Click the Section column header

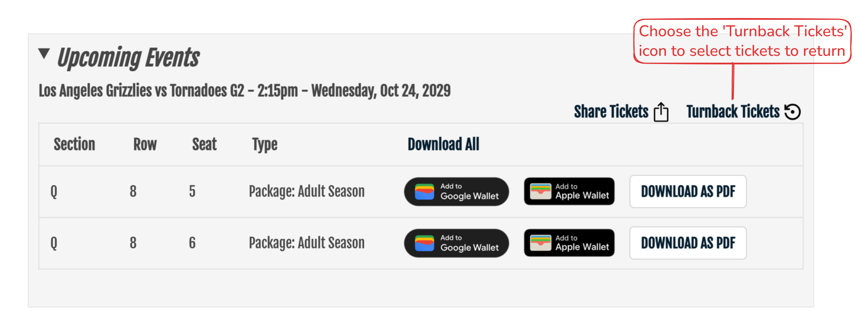pos(74,144)
